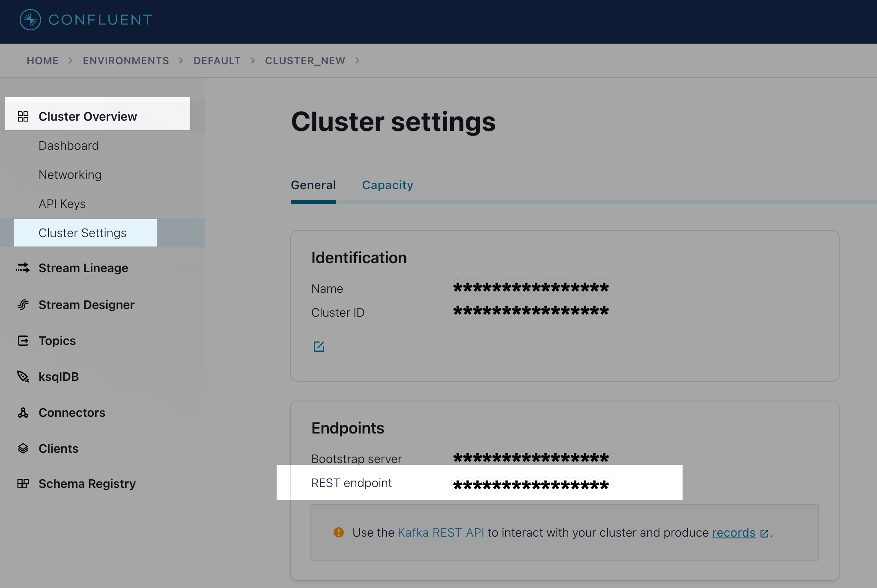Open Stream Lineage page
Image resolution: width=877 pixels, height=588 pixels.
[84, 268]
